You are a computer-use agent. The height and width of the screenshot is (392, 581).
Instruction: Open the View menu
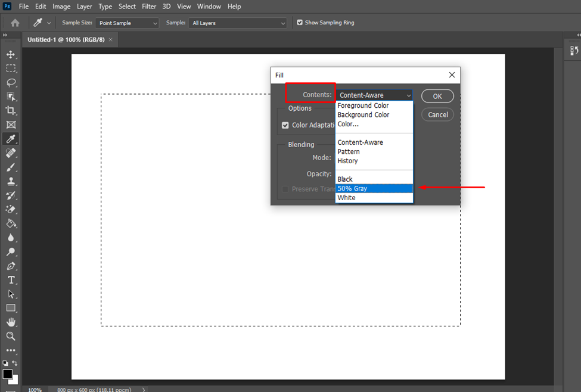point(184,7)
